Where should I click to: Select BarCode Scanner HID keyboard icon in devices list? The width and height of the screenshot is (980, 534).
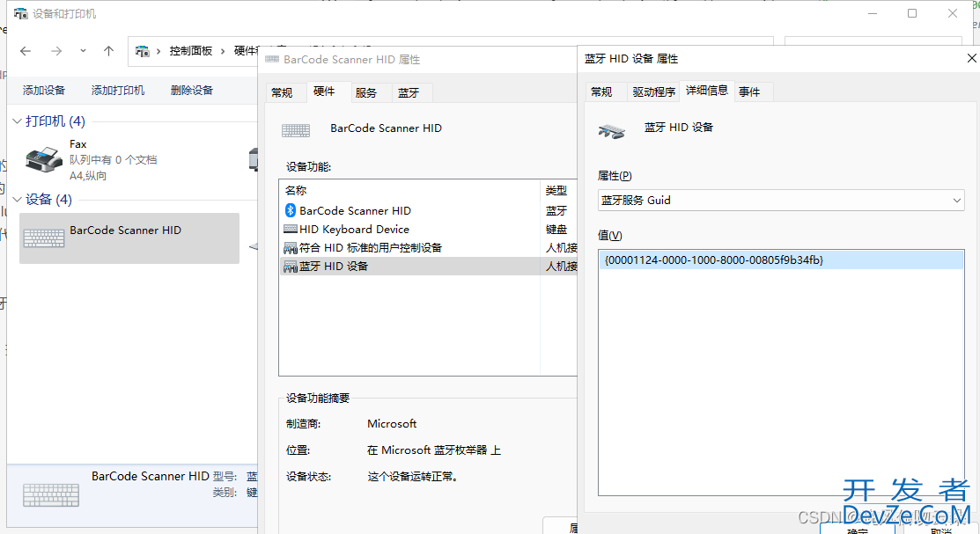tap(44, 238)
